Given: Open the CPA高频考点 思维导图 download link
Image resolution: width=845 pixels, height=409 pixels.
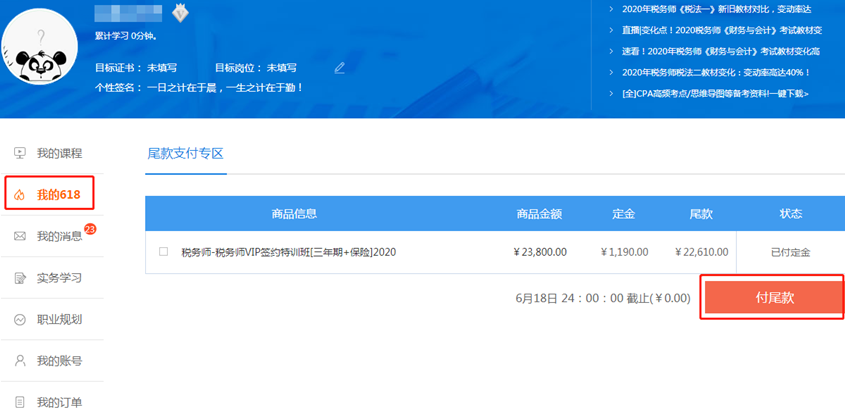Looking at the screenshot, I should point(714,93).
